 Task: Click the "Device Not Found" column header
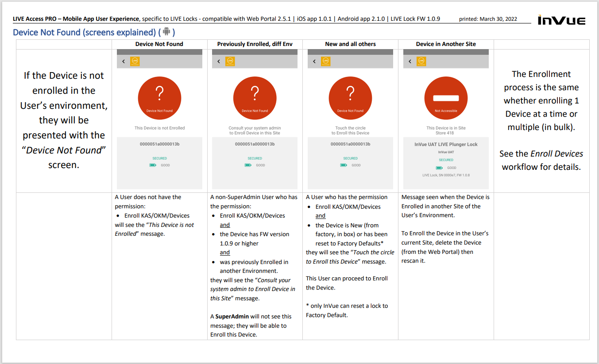[159, 44]
